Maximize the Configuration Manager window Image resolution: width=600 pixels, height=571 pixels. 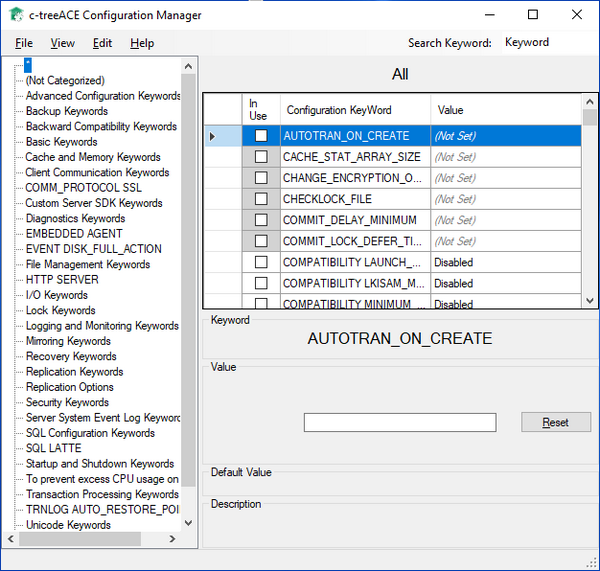533,15
